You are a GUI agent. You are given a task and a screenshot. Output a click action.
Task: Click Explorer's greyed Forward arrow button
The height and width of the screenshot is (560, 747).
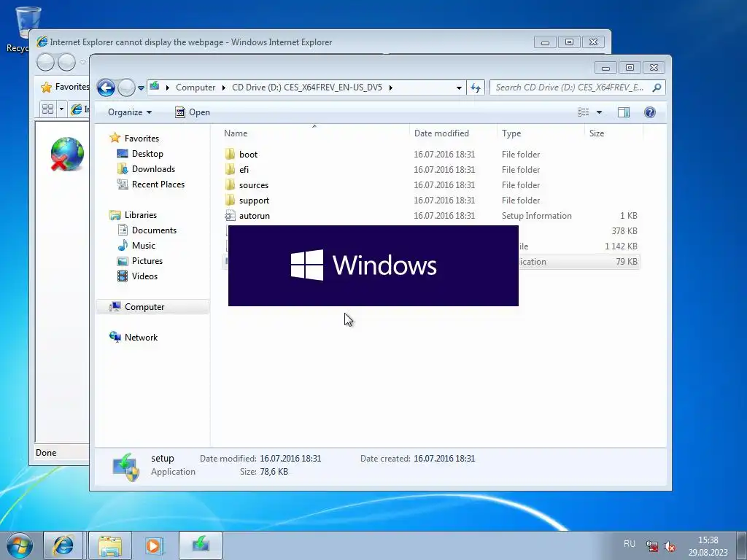click(x=126, y=87)
